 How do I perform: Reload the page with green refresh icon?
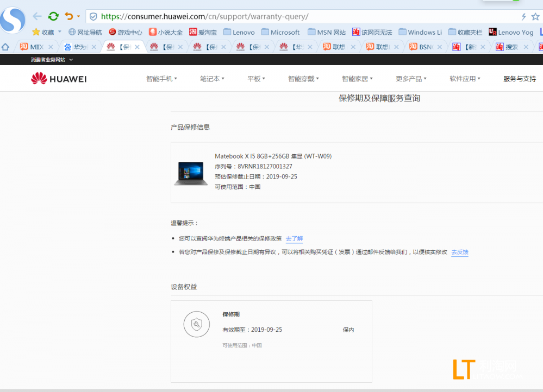[53, 16]
